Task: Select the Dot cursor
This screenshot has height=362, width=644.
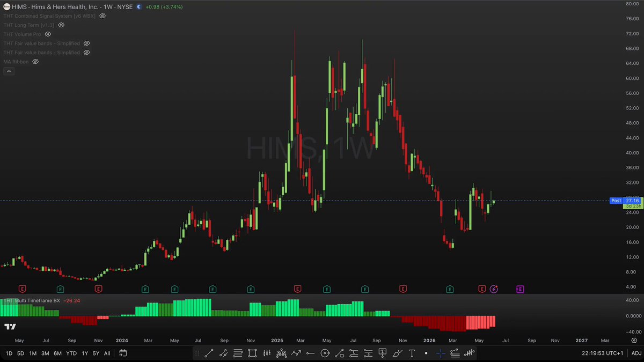Action: (x=426, y=353)
